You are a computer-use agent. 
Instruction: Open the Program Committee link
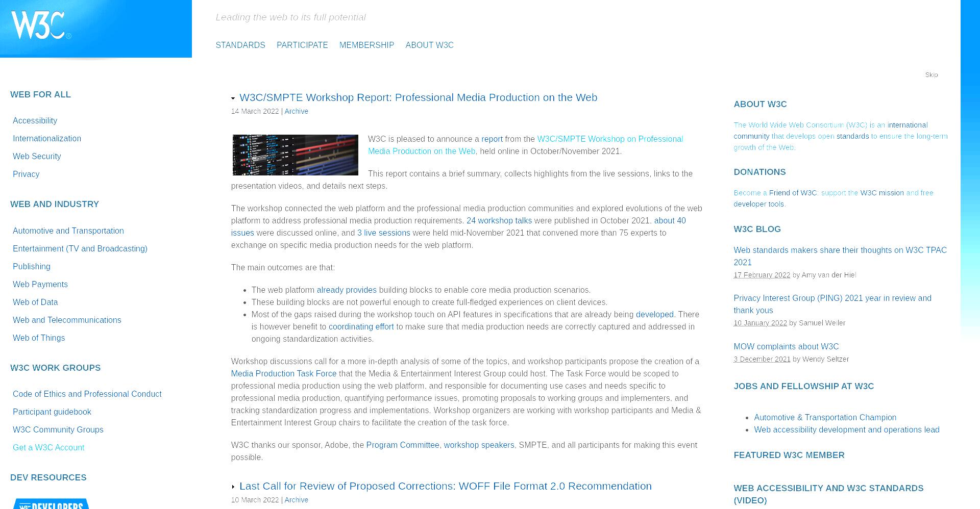pyautogui.click(x=403, y=445)
